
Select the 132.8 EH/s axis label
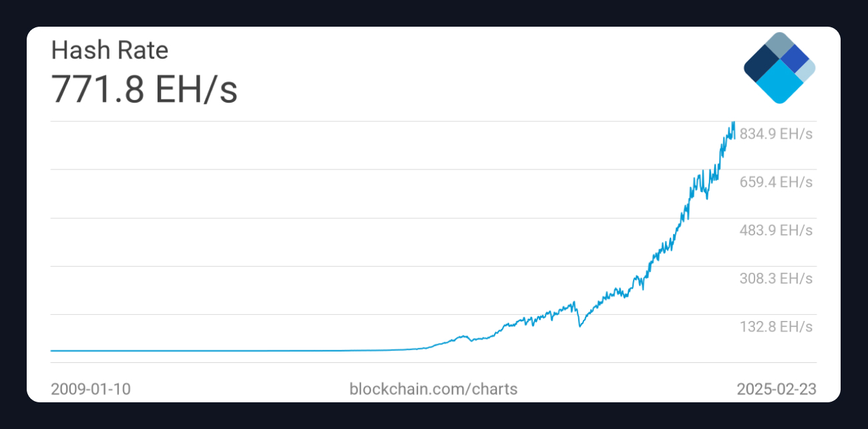click(x=776, y=326)
